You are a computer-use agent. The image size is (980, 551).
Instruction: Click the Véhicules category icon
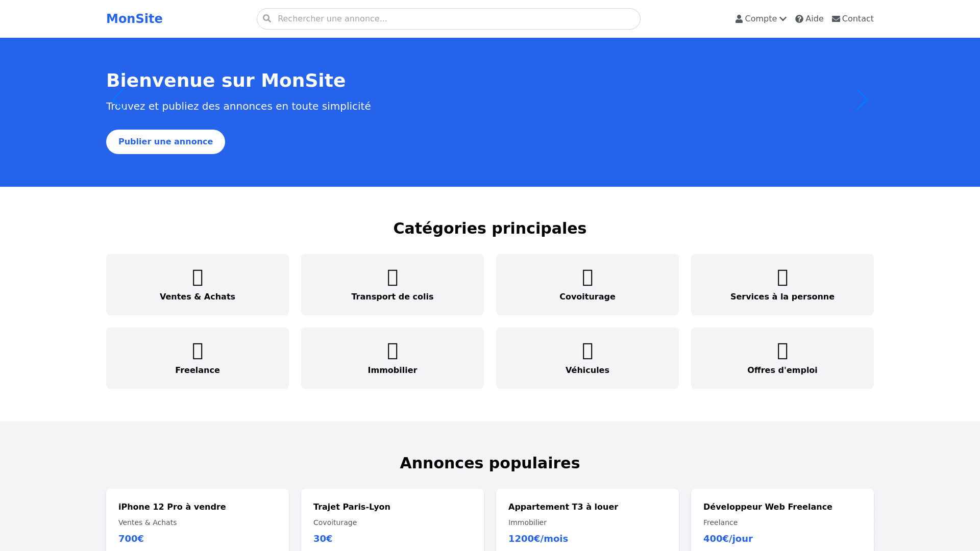point(587,351)
